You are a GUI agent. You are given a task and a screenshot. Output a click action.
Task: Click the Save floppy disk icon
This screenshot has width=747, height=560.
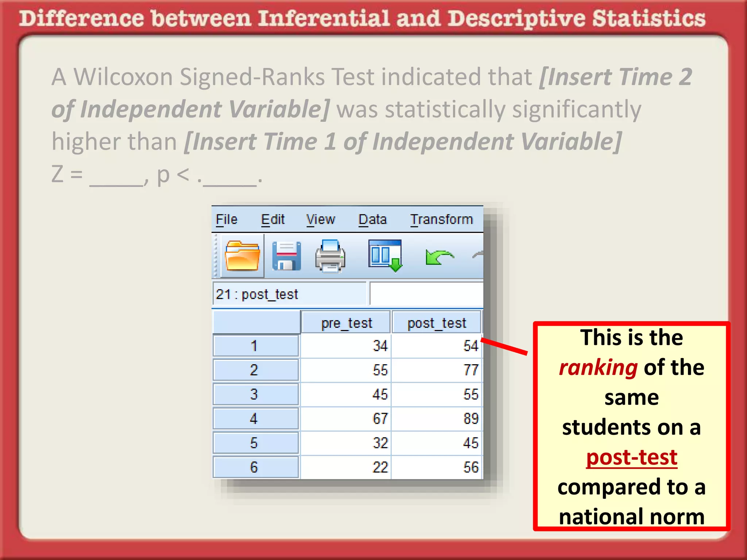point(287,256)
